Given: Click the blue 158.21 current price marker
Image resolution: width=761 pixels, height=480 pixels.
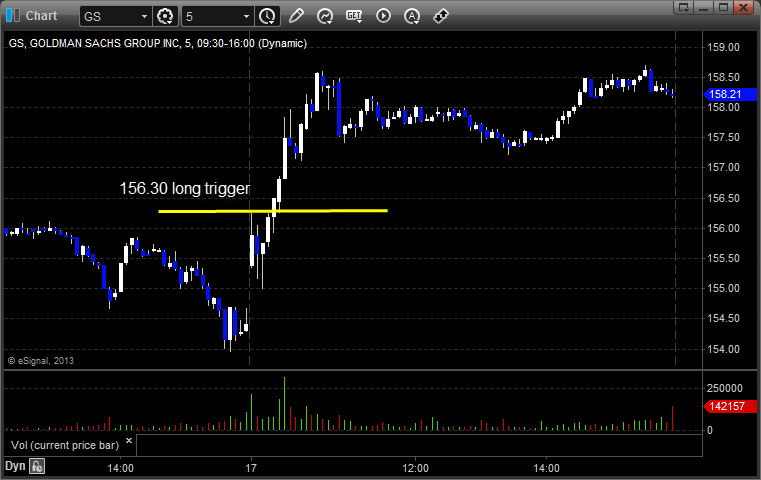Looking at the screenshot, I should click(730, 94).
